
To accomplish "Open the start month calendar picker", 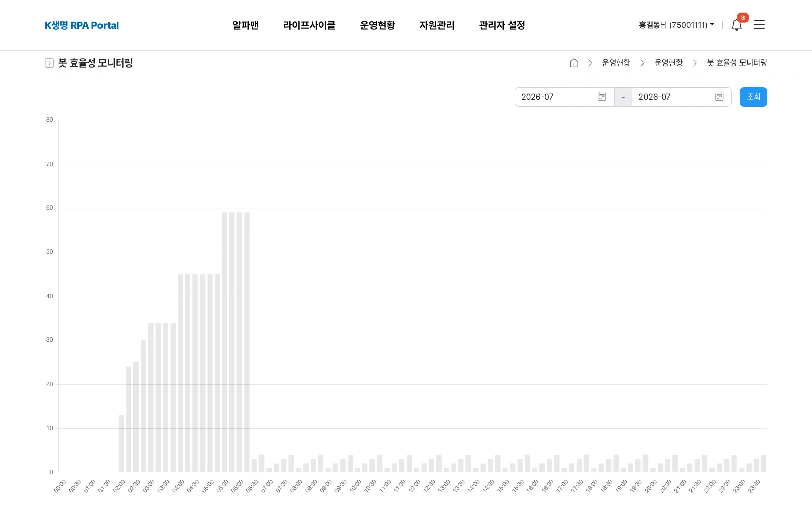I will 602,97.
